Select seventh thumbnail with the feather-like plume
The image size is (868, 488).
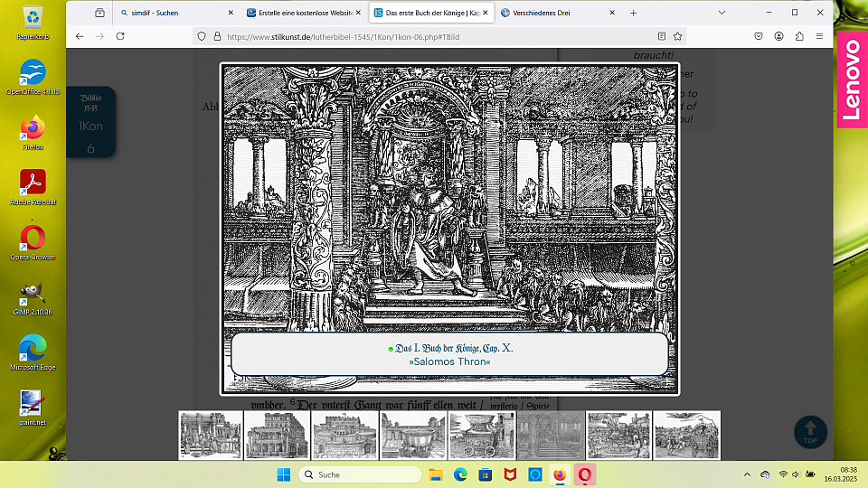click(618, 436)
